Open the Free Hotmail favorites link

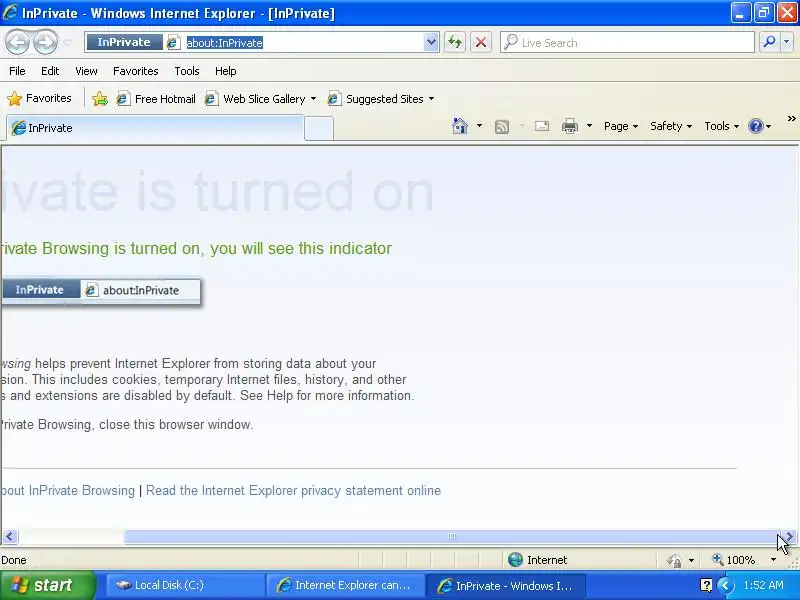coord(156,99)
